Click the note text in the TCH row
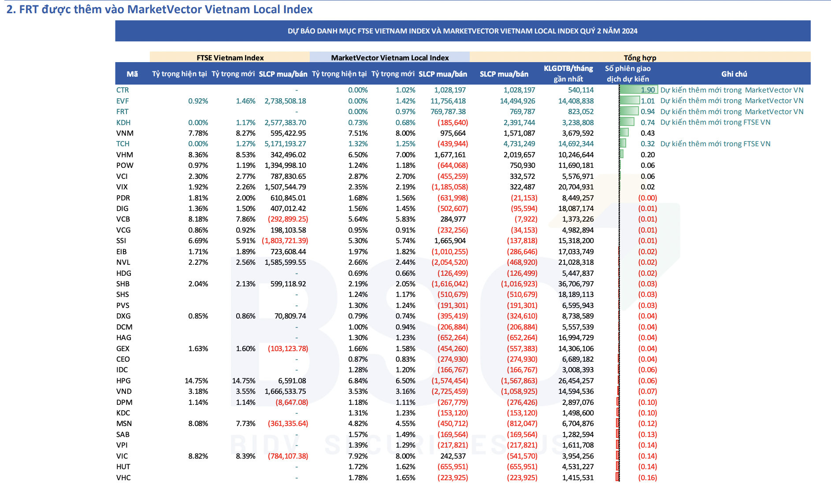This screenshot has width=831, height=504. 715,144
